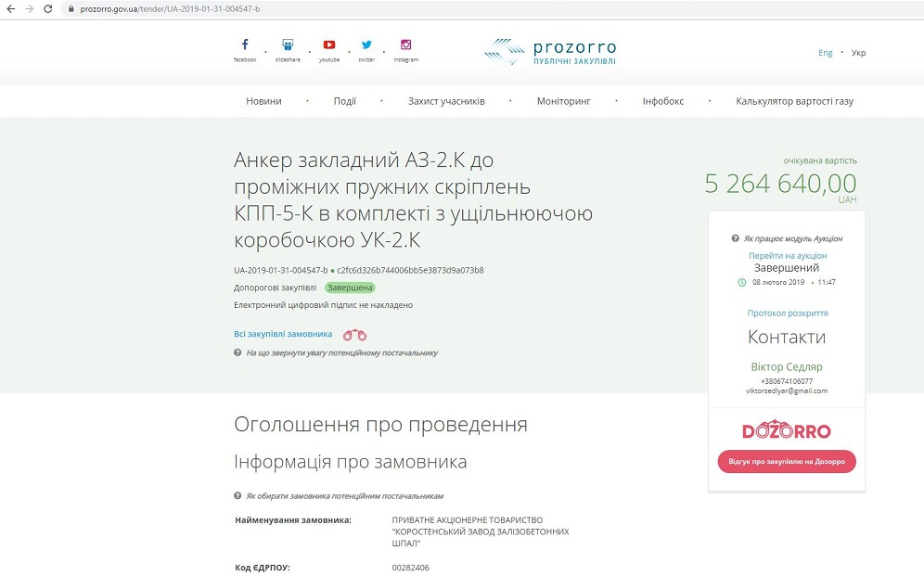The height and width of the screenshot is (576, 924).
Task: Open Протокол розкриття link
Action: pyautogui.click(x=788, y=314)
